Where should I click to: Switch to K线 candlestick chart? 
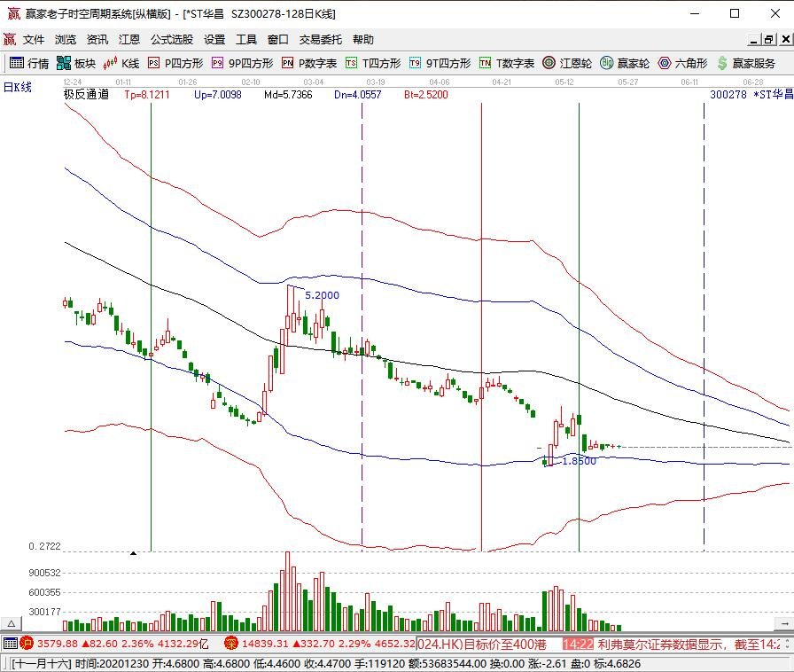pyautogui.click(x=121, y=63)
